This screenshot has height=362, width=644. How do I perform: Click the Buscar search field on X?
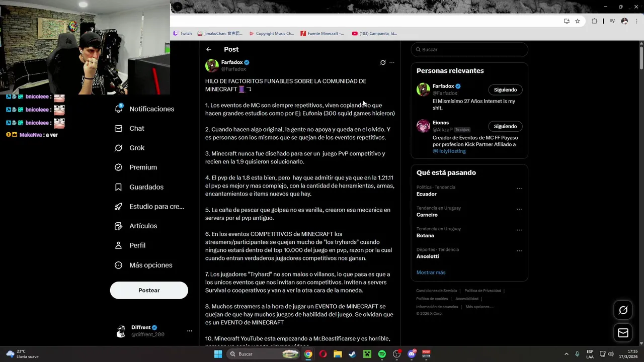tap(469, 49)
